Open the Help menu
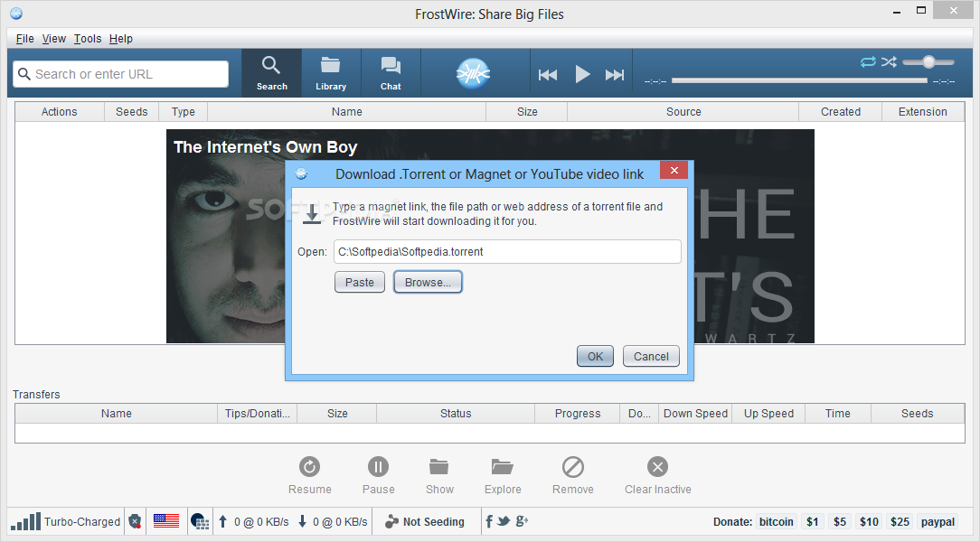The height and width of the screenshot is (542, 980). coord(120,39)
